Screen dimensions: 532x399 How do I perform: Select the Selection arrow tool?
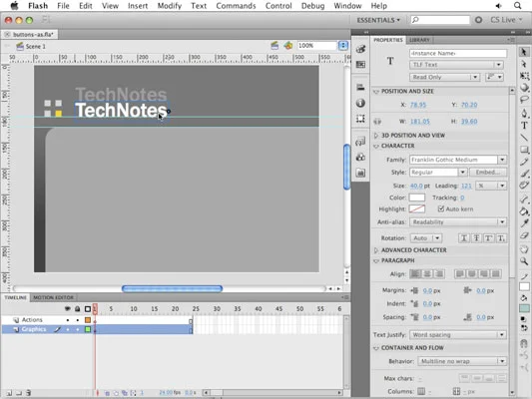click(x=524, y=52)
